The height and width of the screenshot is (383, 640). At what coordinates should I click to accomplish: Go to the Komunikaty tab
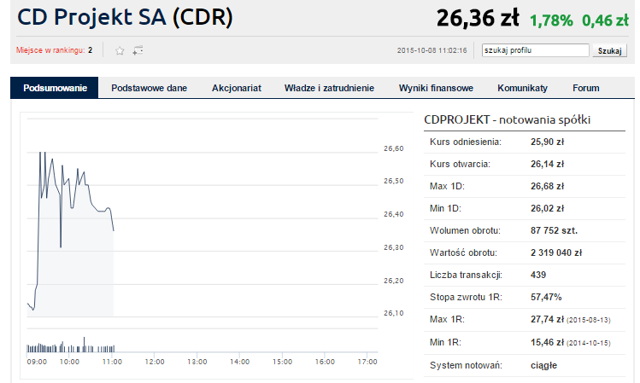coord(522,88)
